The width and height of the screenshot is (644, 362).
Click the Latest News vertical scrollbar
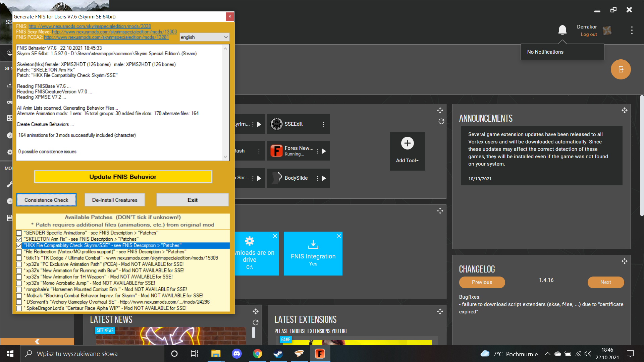pyautogui.click(x=254, y=333)
